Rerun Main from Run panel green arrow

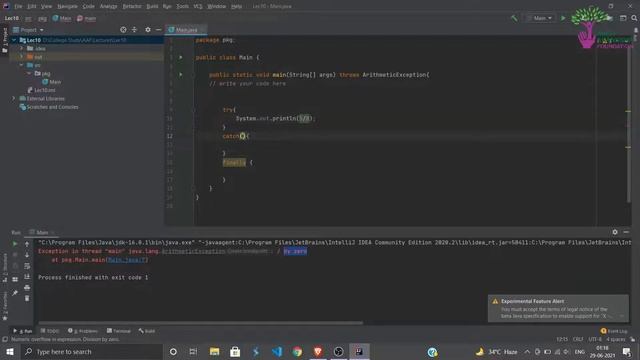15,244
